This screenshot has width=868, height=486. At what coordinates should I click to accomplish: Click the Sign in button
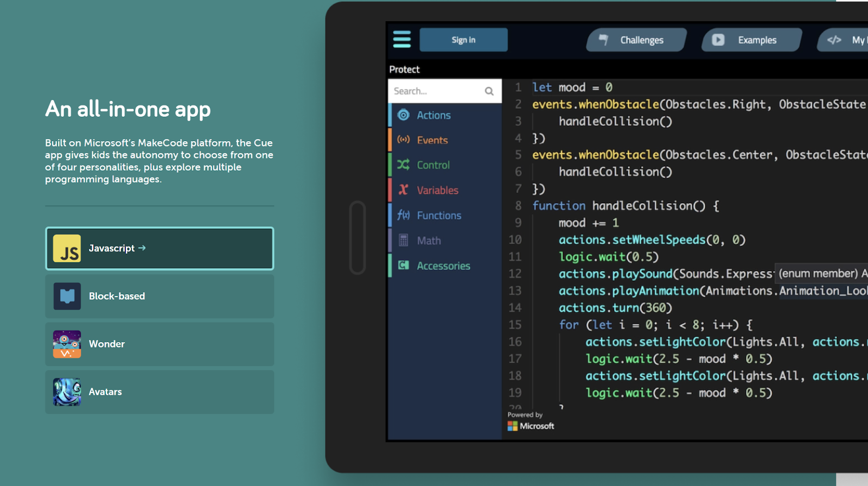tap(463, 40)
